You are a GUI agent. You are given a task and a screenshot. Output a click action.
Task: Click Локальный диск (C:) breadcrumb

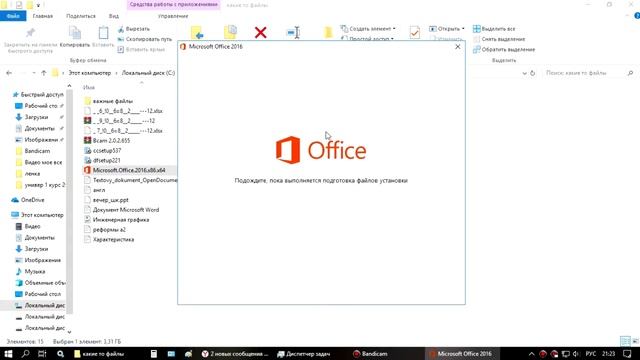(148, 73)
